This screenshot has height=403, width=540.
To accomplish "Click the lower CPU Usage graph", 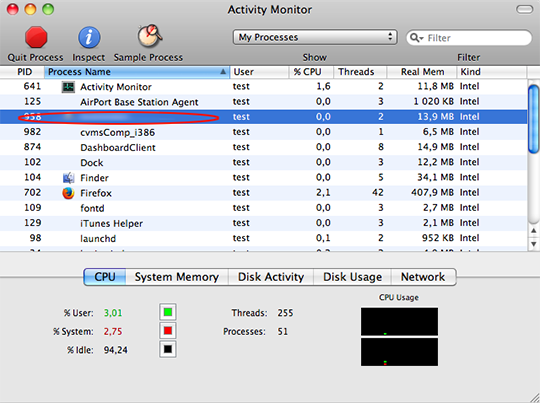I will pos(399,352).
